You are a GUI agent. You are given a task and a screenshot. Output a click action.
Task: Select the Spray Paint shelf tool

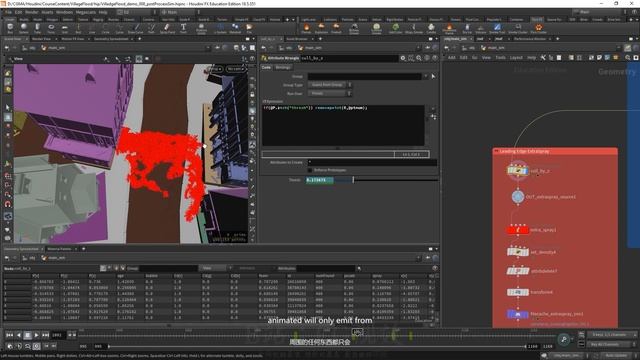click(x=167, y=28)
